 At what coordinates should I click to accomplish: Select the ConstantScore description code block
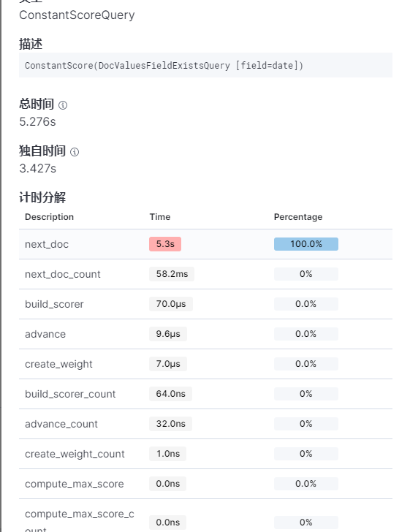click(x=205, y=65)
